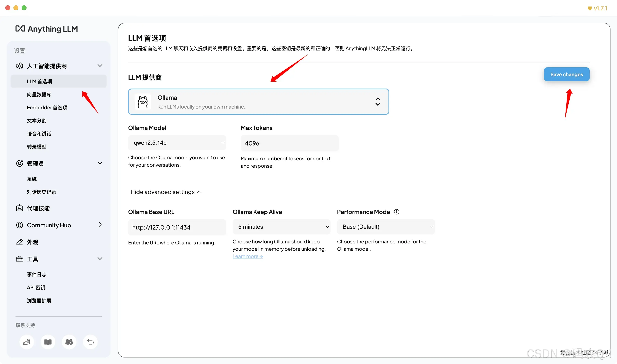Select 向量数据库 in the sidebar
The image size is (617, 364).
[x=39, y=94]
